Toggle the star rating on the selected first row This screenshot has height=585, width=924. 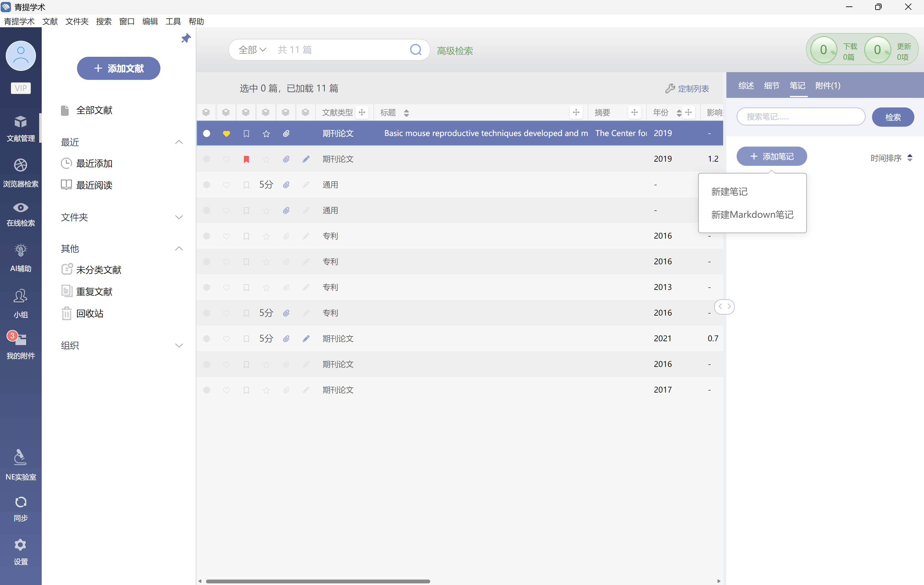click(266, 133)
